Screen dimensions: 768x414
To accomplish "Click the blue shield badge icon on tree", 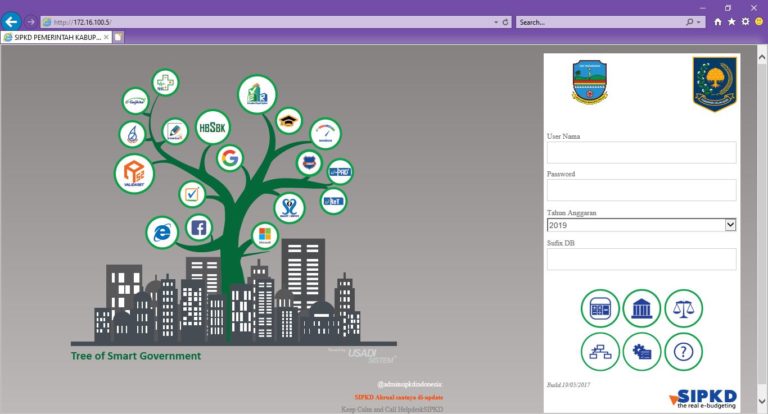I will point(309,163).
